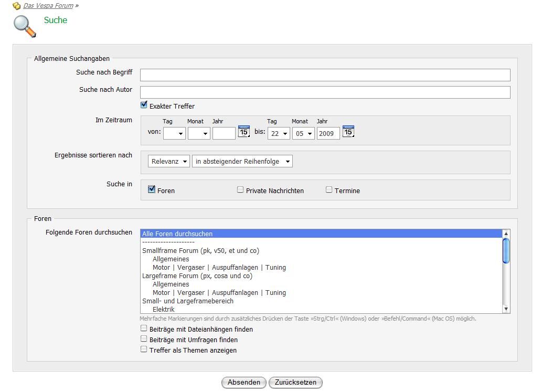Click the forum home icon in breadcrumb
The height and width of the screenshot is (392, 541).
16,6
